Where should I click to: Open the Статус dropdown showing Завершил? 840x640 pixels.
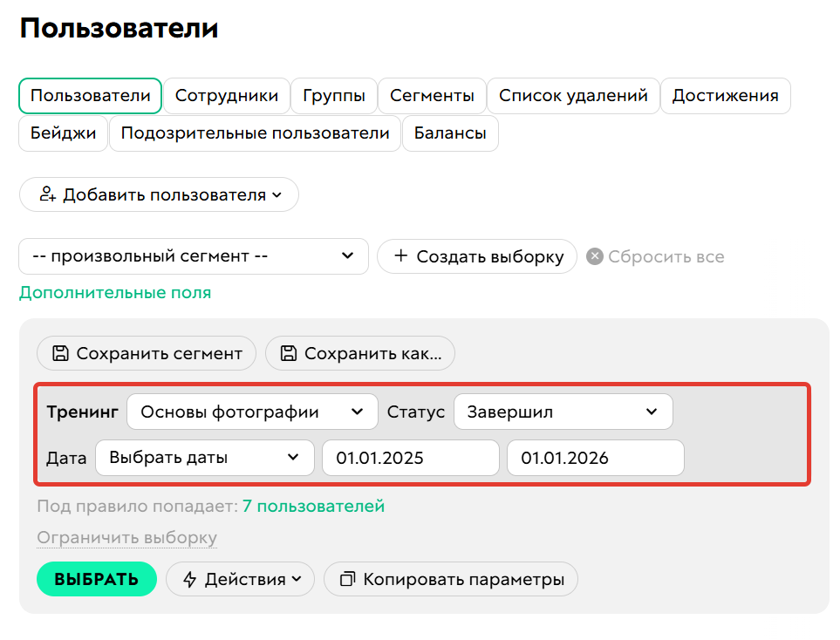(x=563, y=412)
